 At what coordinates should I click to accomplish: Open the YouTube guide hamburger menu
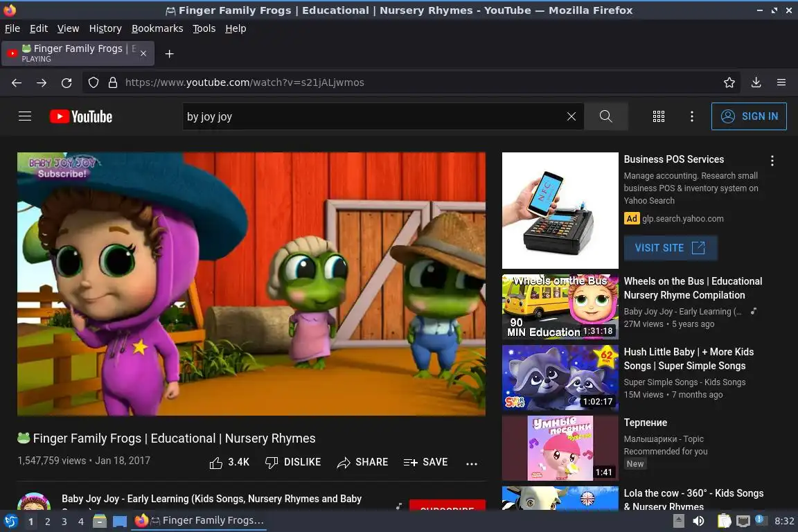(25, 116)
